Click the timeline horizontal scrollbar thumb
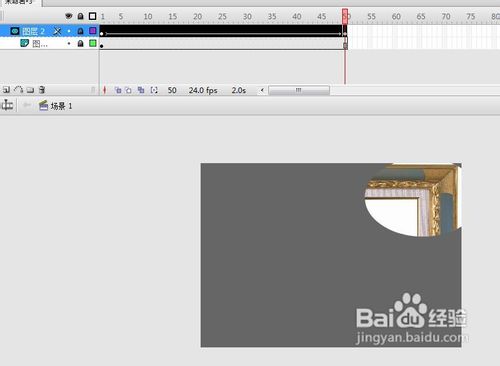Viewport: 500px width, 366px height. tap(299, 90)
